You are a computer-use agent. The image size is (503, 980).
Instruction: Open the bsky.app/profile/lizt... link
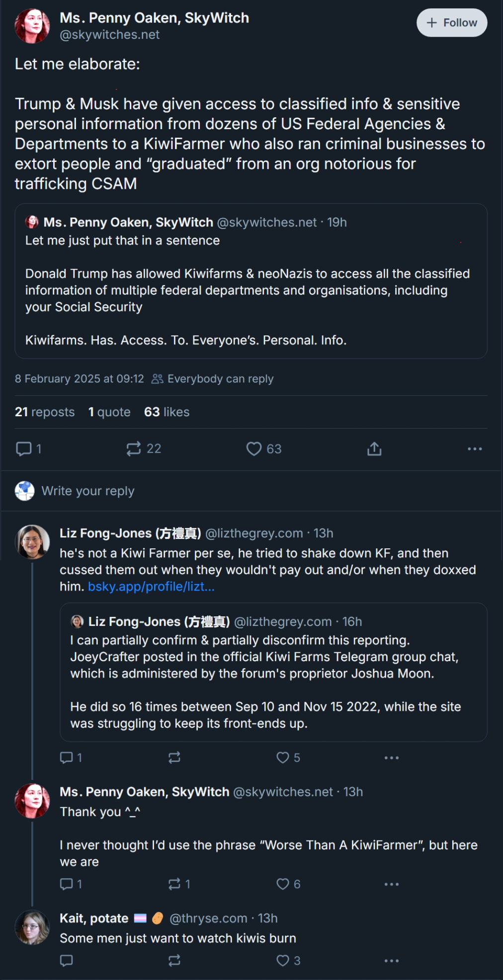151,587
